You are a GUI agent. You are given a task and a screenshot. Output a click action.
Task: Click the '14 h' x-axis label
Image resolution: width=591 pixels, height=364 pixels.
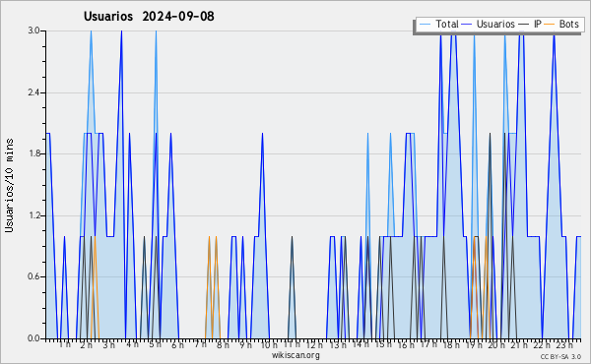coord(361,344)
